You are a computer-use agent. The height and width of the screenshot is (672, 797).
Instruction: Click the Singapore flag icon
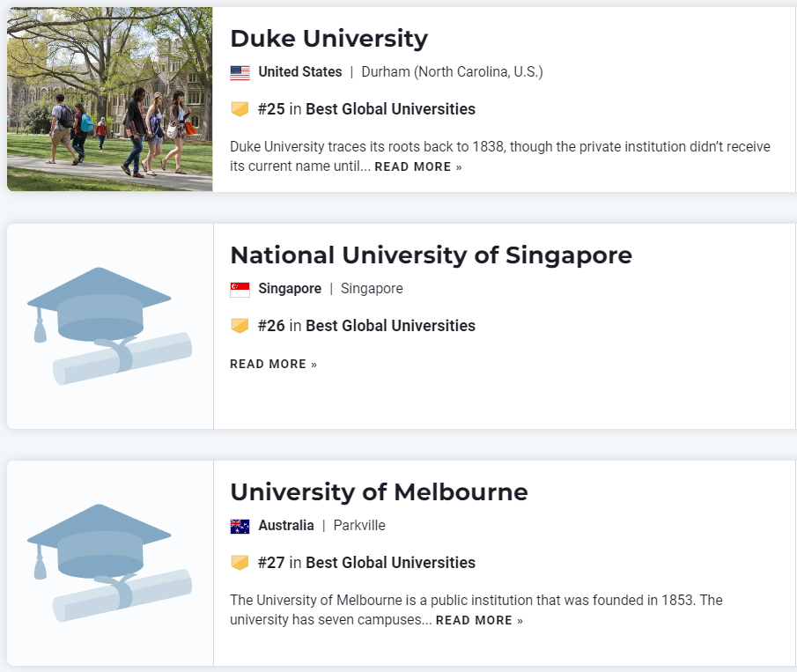[x=240, y=289]
